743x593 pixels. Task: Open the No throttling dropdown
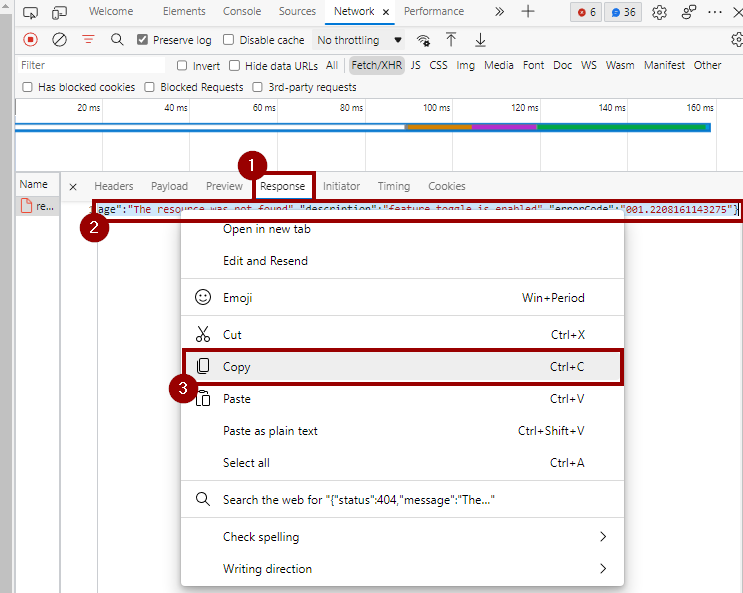click(x=359, y=40)
